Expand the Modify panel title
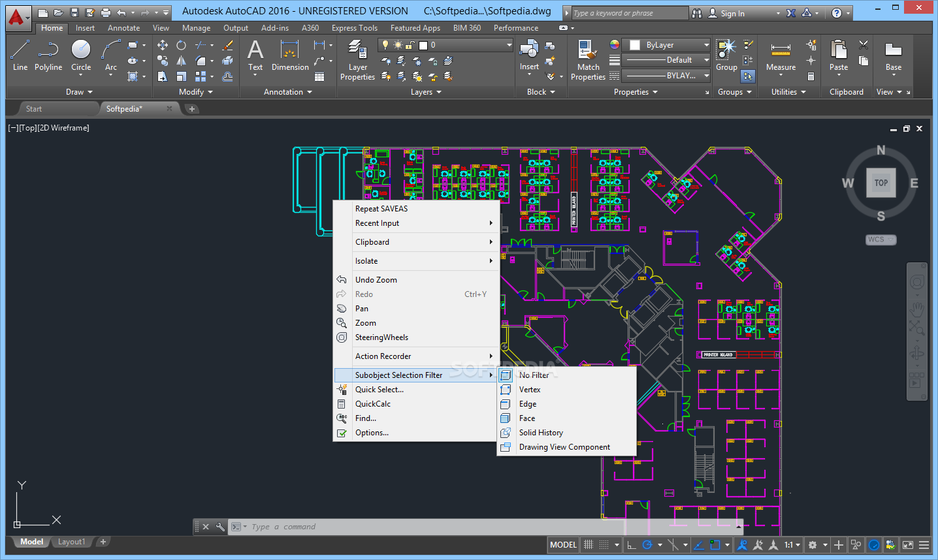The width and height of the screenshot is (938, 560). [x=196, y=92]
